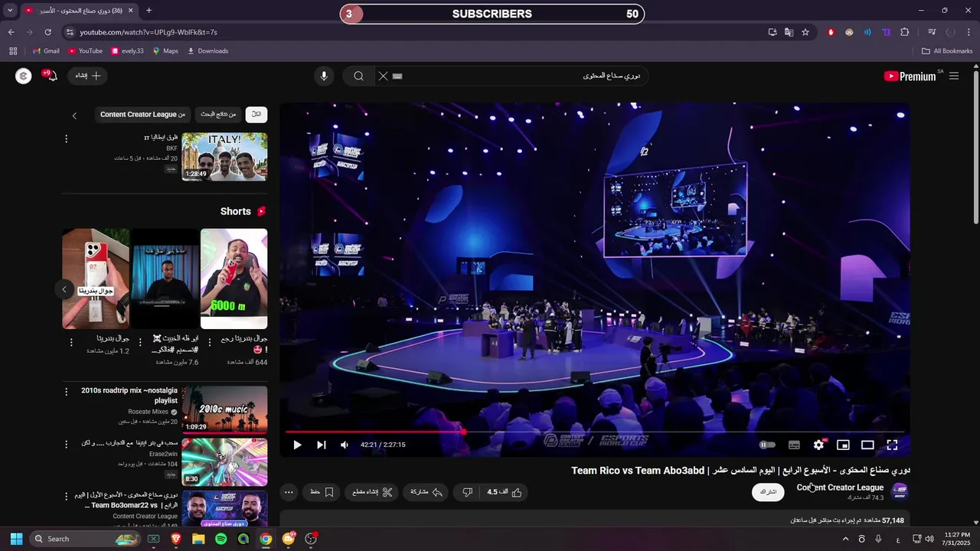Enter full screen mode

(892, 445)
